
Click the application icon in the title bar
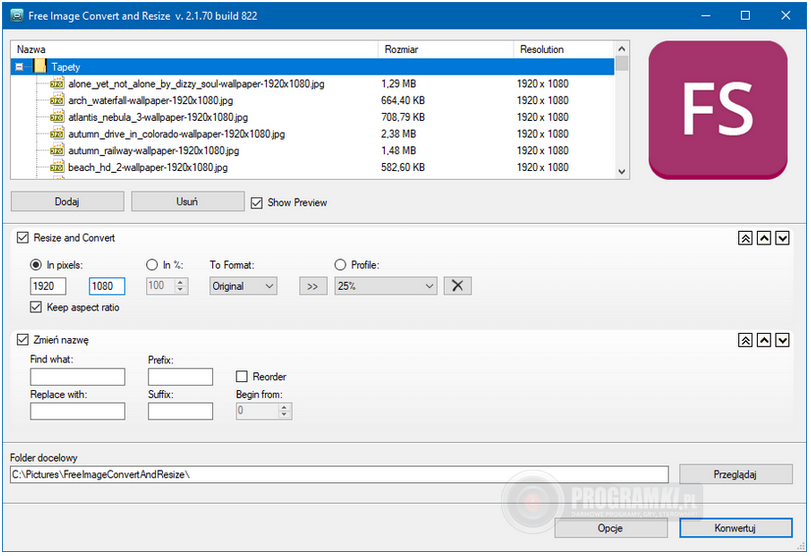click(x=17, y=16)
